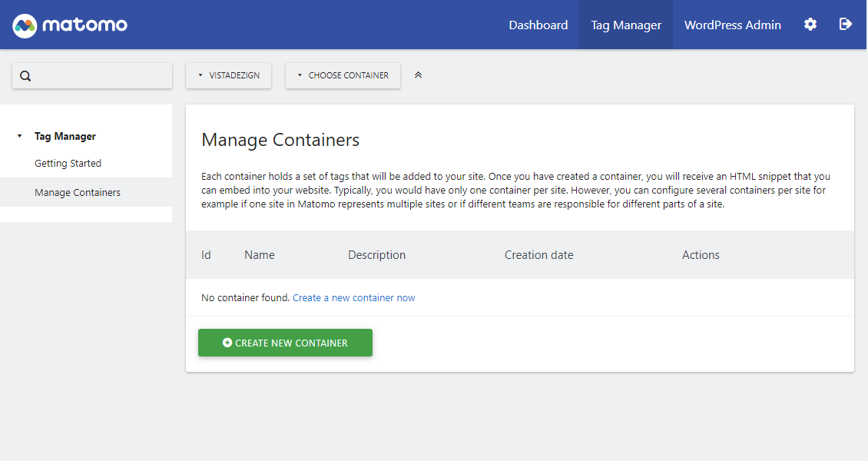868x461 pixels.
Task: Follow the 'Create a new container now' link
Action: coord(353,297)
